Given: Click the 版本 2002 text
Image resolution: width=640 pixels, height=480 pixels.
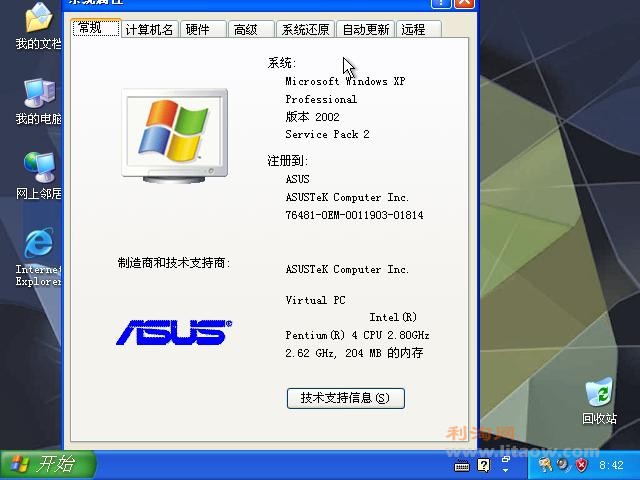Looking at the screenshot, I should click(x=312, y=117).
